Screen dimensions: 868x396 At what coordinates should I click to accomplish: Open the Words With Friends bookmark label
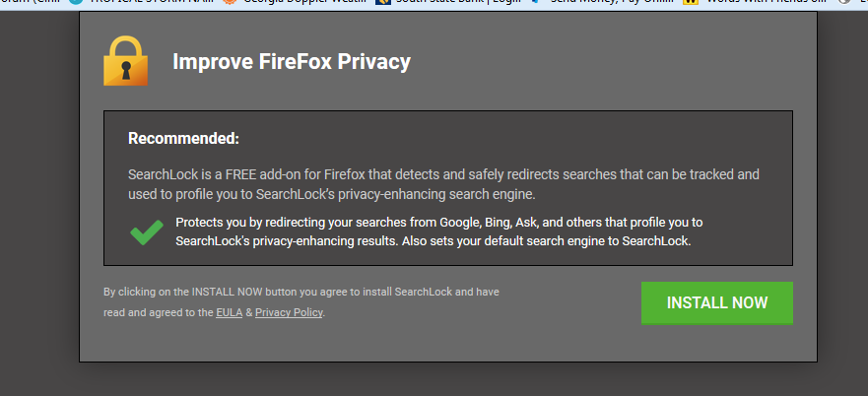pyautogui.click(x=764, y=2)
